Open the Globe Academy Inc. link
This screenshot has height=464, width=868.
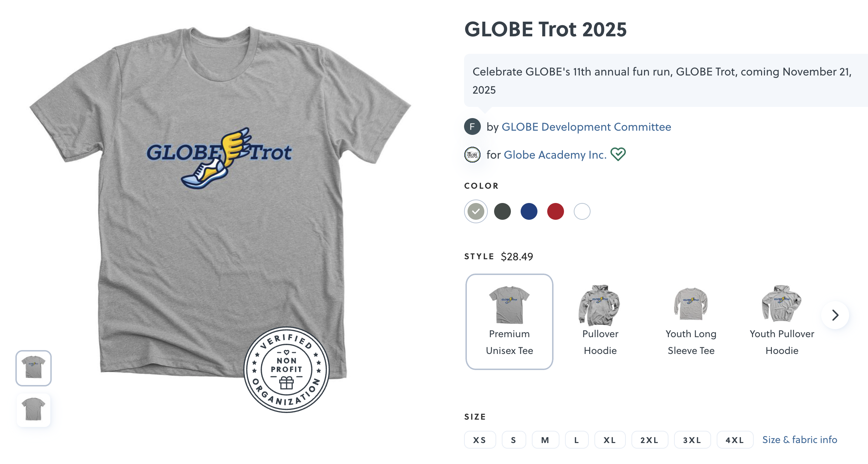coord(555,154)
